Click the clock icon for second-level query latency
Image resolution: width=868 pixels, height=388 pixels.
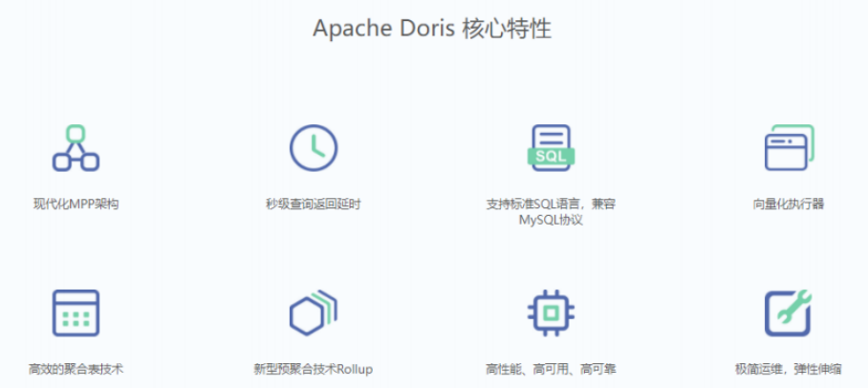(x=314, y=148)
